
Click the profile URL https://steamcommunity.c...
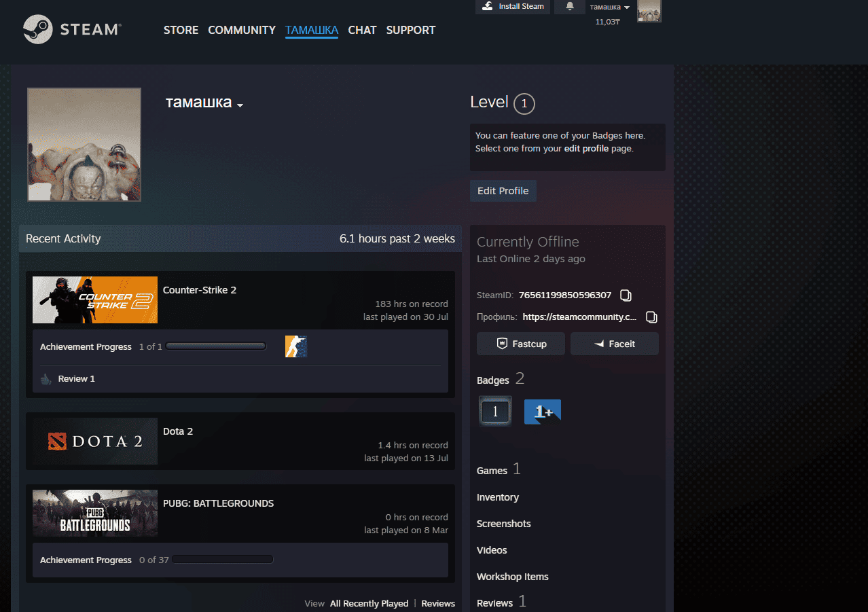pos(580,317)
